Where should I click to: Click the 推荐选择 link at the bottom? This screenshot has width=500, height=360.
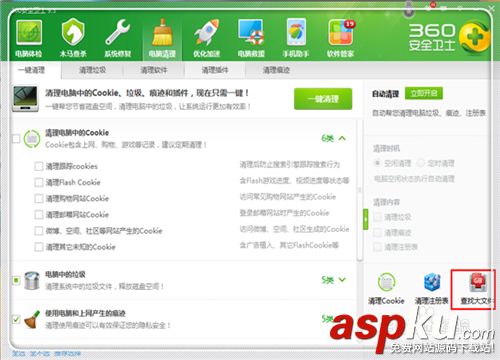(67, 353)
